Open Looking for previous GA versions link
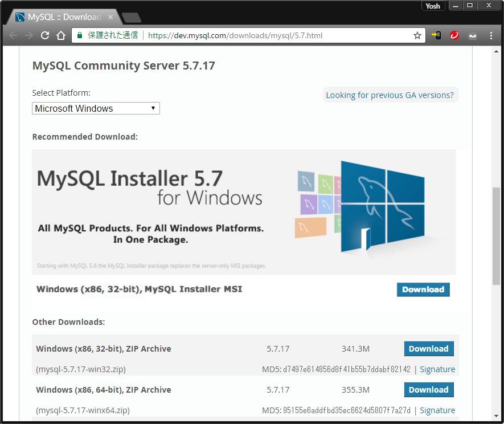504x424 pixels. (390, 95)
